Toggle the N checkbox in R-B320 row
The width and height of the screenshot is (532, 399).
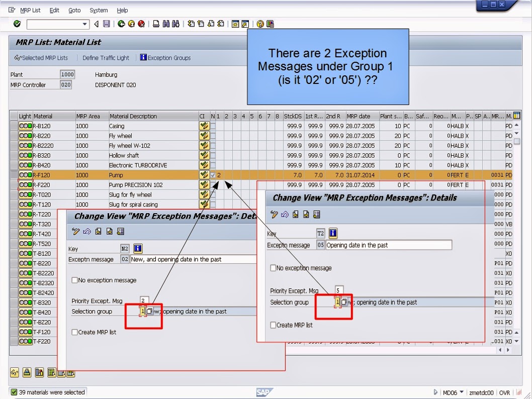point(213,156)
